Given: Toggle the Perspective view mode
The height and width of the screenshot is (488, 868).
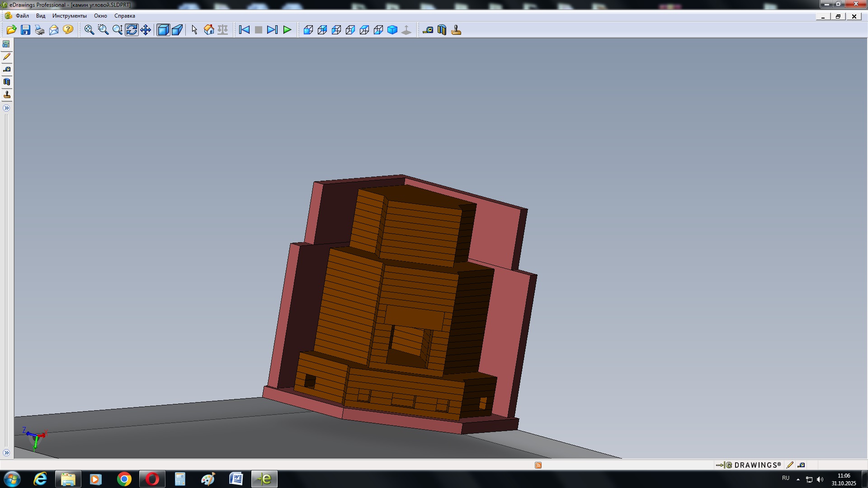Looking at the screenshot, I should point(177,30).
